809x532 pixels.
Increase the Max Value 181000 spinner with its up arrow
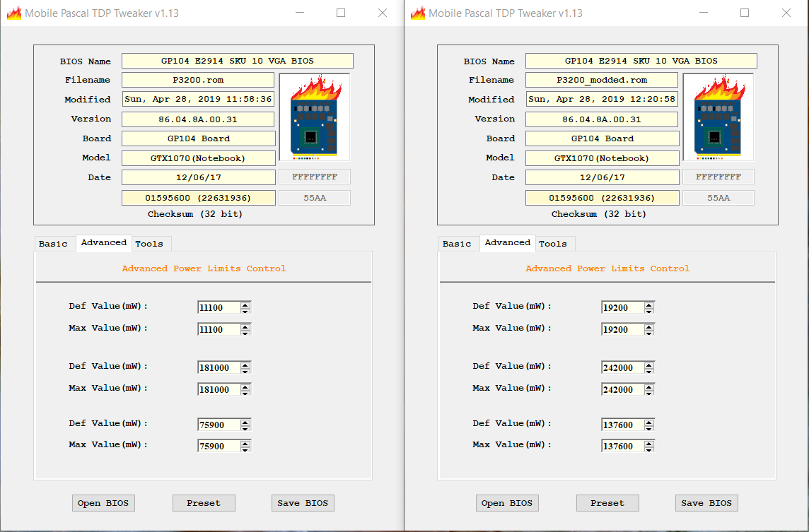(x=245, y=387)
